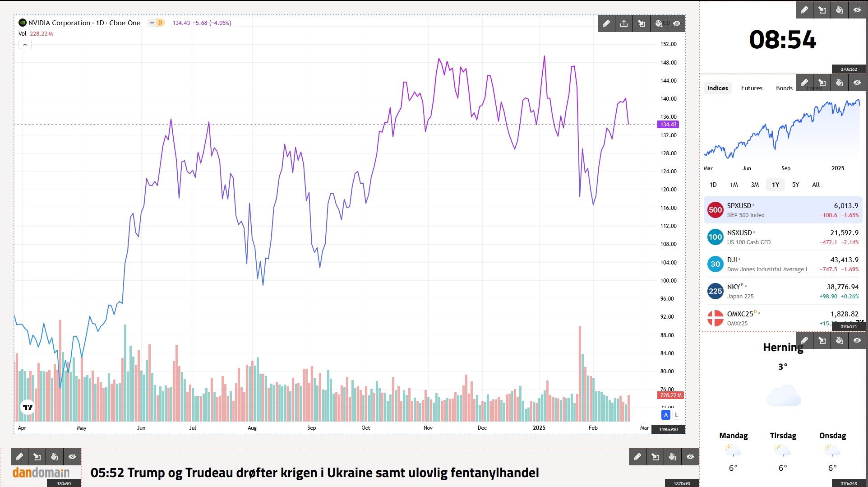The width and height of the screenshot is (868, 487).
Task: Collapse the chart legend with the chevron arrow
Action: [x=25, y=44]
